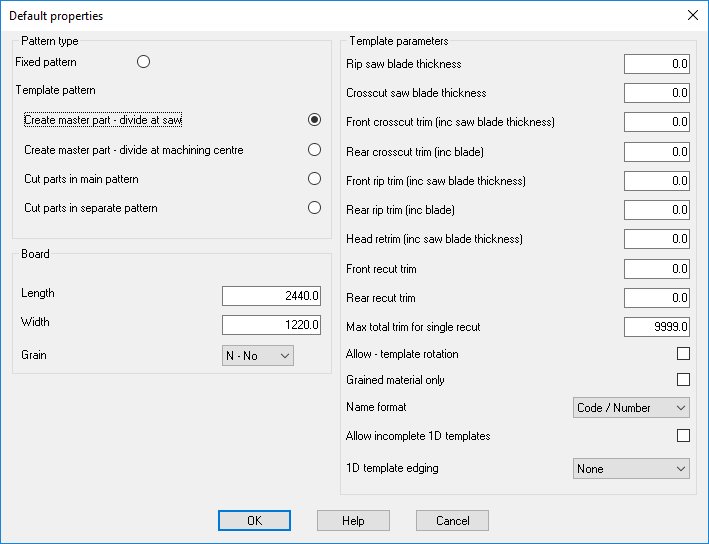This screenshot has height=544, width=709.
Task: Choose Create master part - divide at machining centre
Action: (x=314, y=150)
